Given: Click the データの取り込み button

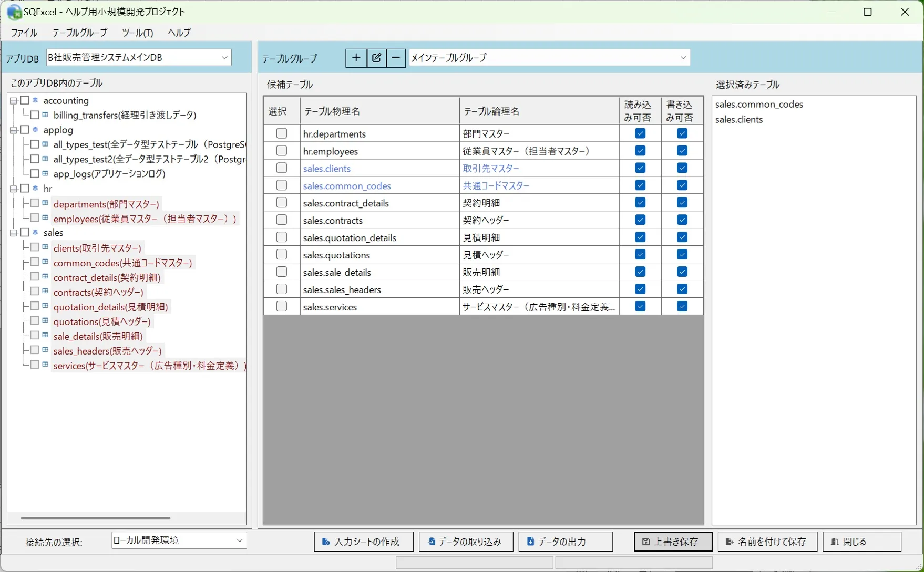Looking at the screenshot, I should tap(466, 542).
